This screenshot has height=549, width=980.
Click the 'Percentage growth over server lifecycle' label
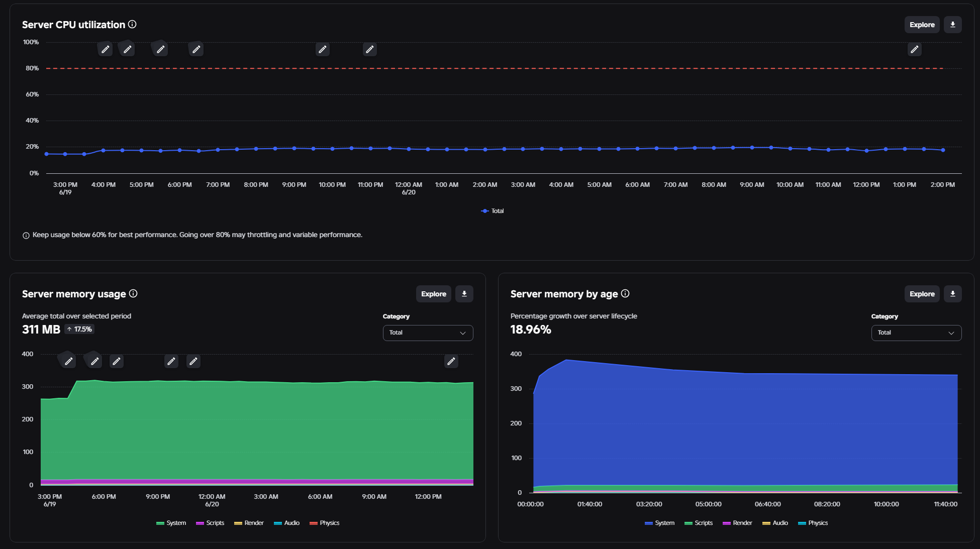[x=574, y=316]
